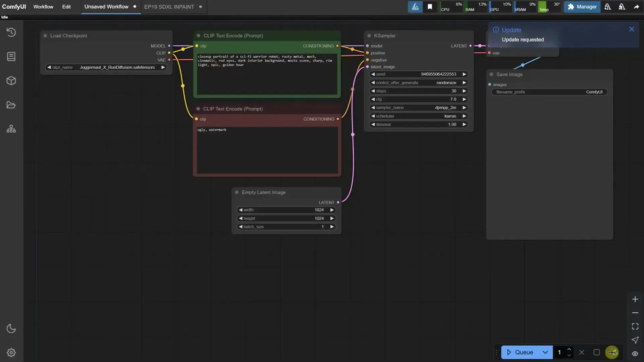Image resolution: width=644 pixels, height=362 pixels.
Task: Open the Manager button
Action: pos(582,7)
